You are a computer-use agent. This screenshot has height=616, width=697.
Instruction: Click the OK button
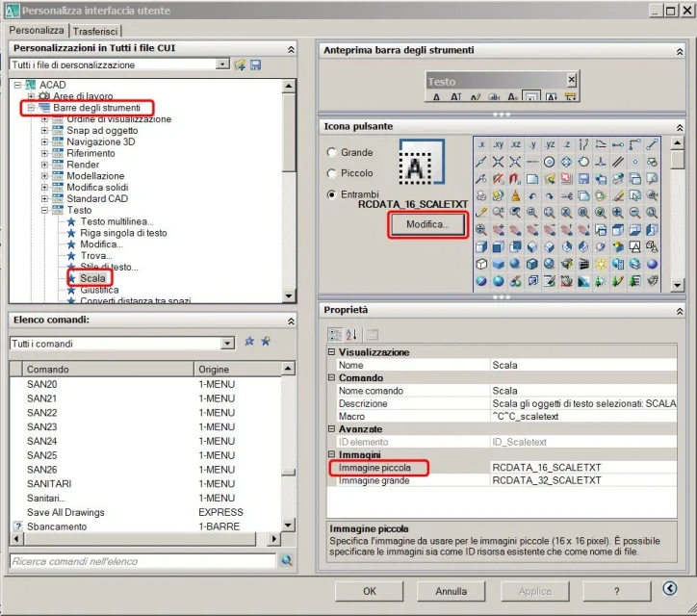click(370, 591)
